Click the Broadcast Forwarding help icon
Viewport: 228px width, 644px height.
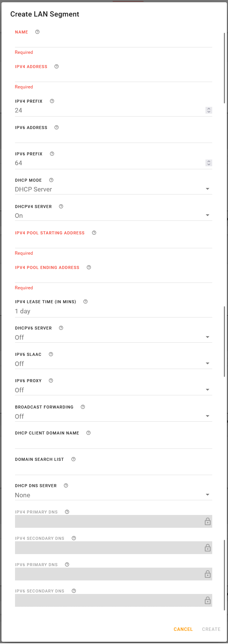pyautogui.click(x=83, y=407)
